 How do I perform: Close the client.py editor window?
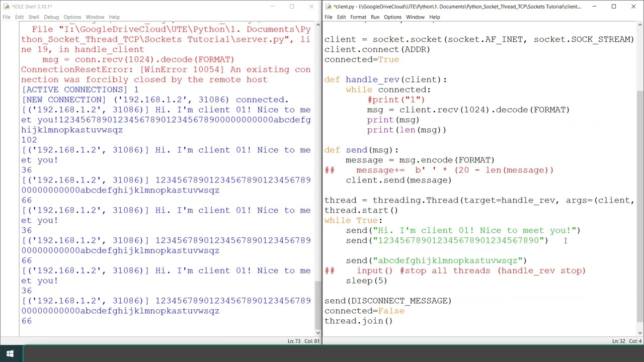tap(633, 7)
